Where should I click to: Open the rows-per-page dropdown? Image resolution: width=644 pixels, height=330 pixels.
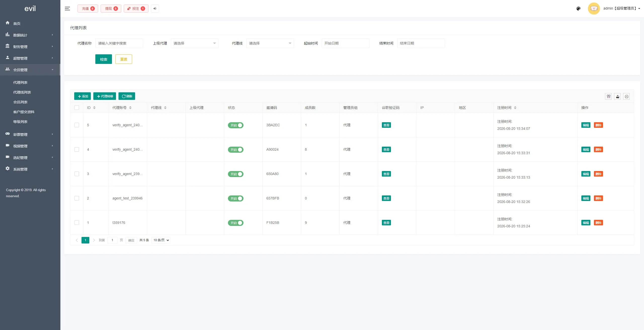[161, 240]
